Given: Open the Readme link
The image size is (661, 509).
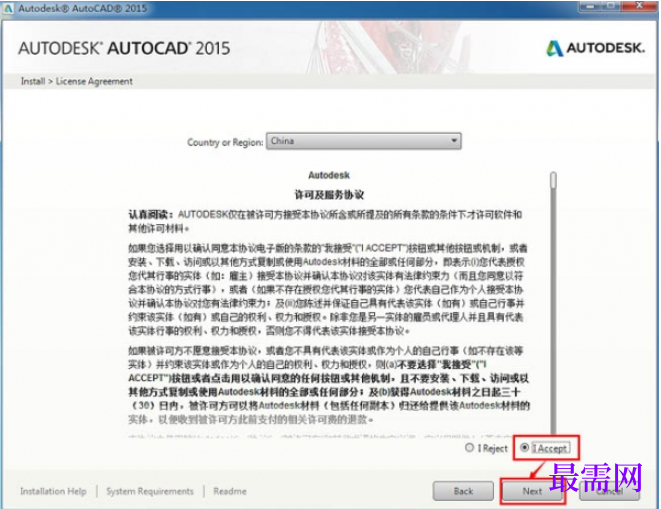Looking at the screenshot, I should 230,491.
